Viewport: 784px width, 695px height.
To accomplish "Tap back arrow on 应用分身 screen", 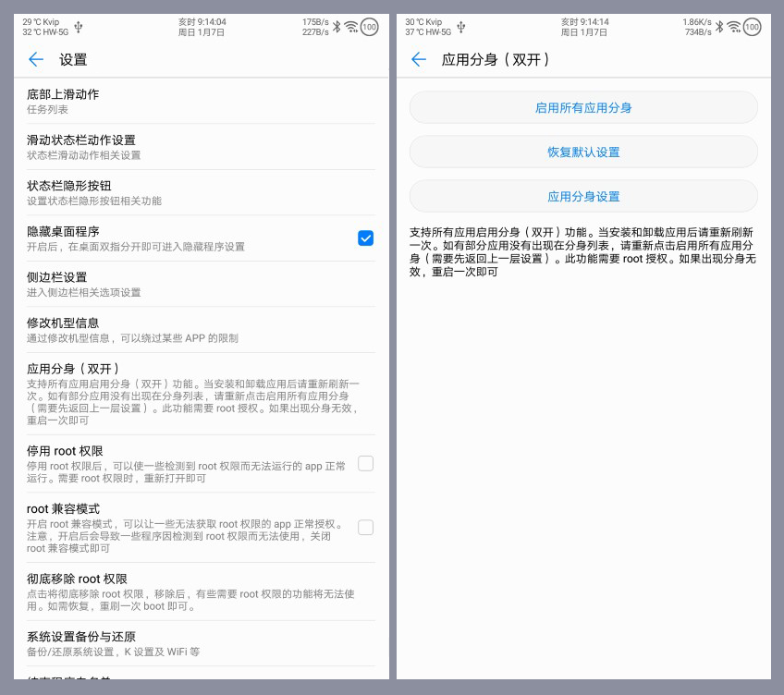I will click(x=419, y=60).
